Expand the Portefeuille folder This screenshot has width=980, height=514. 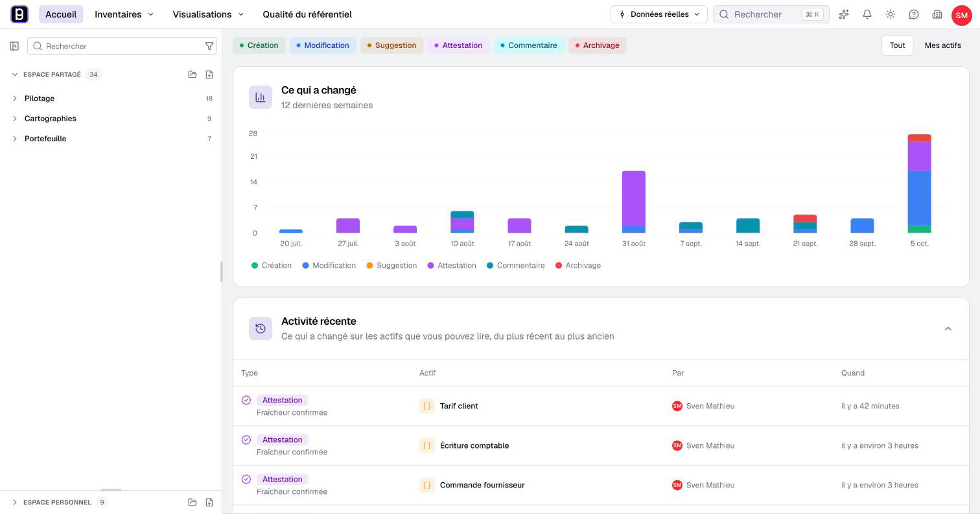click(x=15, y=139)
